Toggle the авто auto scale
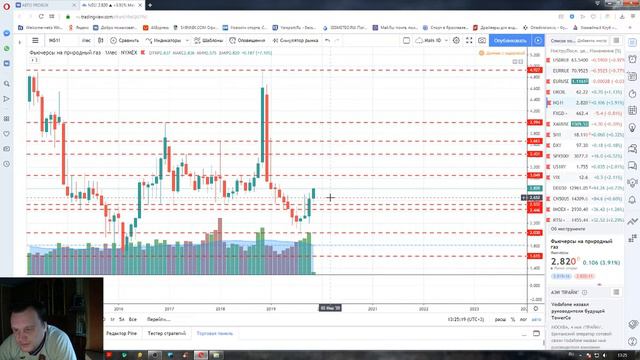 (x=536, y=319)
